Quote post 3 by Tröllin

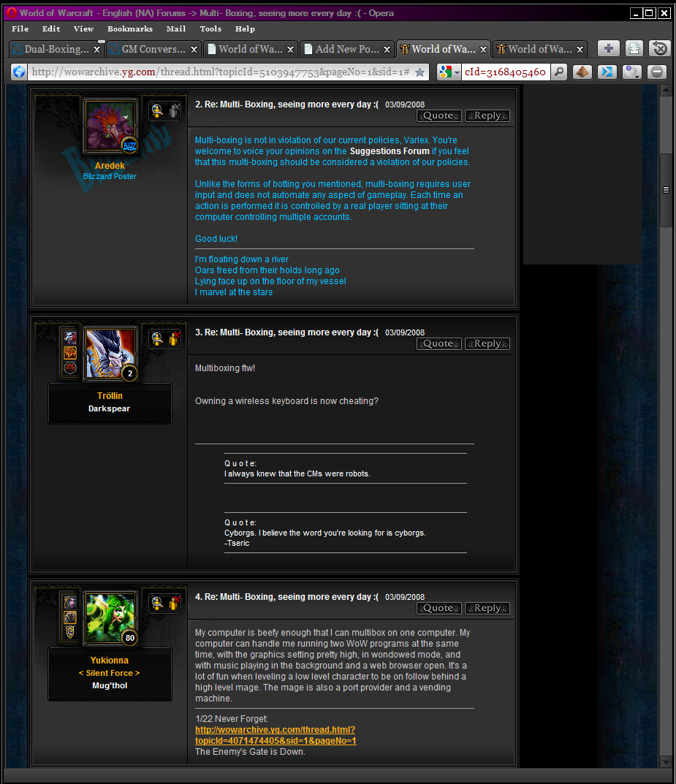(438, 343)
